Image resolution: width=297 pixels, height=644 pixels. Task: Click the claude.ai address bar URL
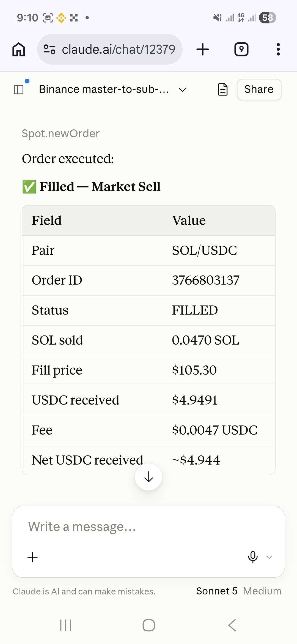[119, 50]
